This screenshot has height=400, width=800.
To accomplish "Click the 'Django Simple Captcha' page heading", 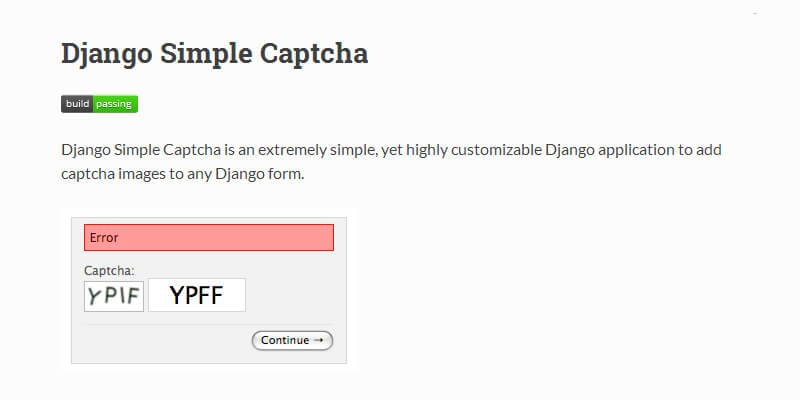I will click(214, 53).
